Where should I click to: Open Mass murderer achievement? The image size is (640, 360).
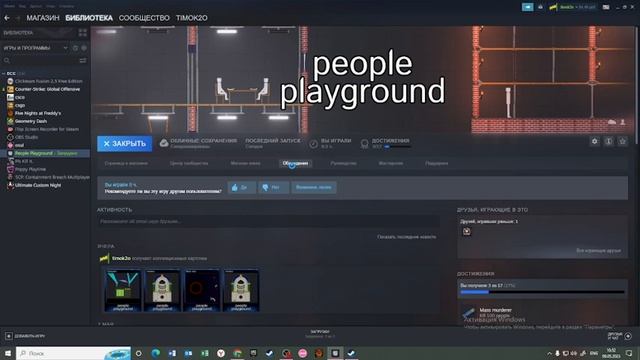(x=496, y=310)
